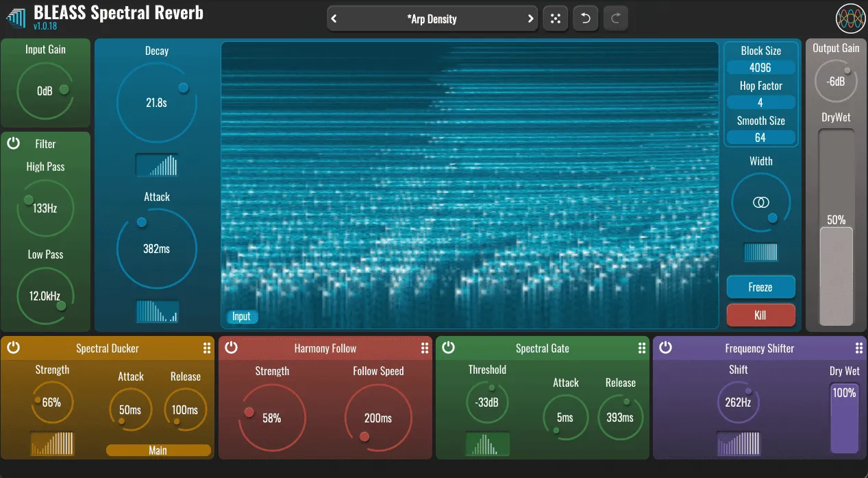Open the *Arp Density preset list
The image size is (868, 478).
point(432,19)
